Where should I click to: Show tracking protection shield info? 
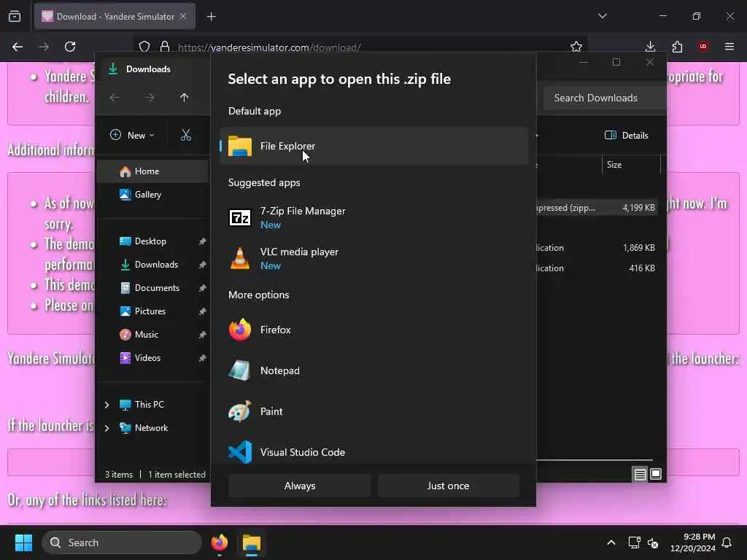[144, 47]
